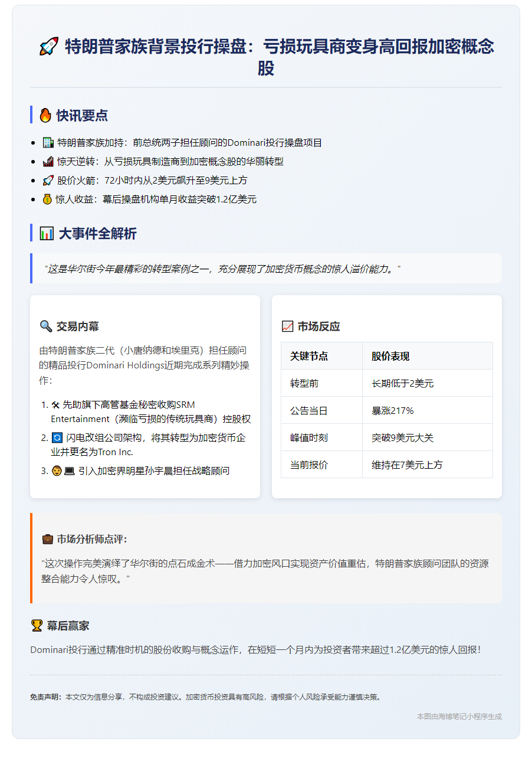This screenshot has height=758, width=532.
Task: Click the analyst quote about 点石成金术
Action: (x=265, y=571)
